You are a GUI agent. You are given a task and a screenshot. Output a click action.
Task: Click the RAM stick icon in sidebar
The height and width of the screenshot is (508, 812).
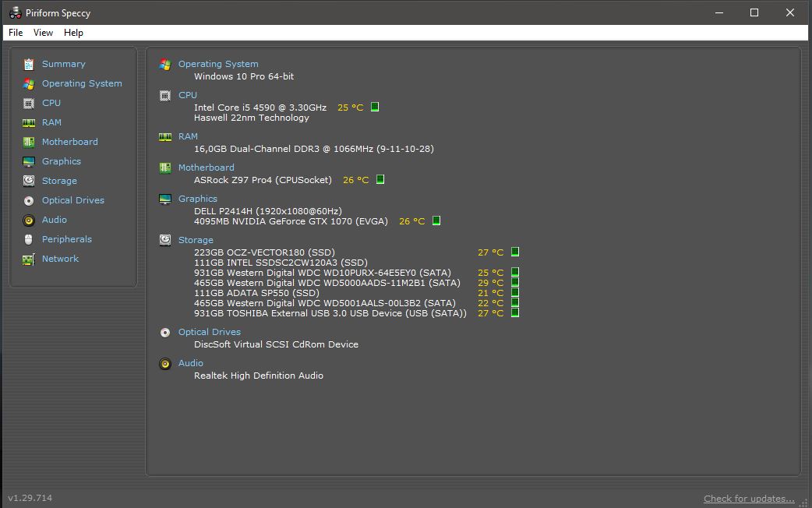(29, 123)
